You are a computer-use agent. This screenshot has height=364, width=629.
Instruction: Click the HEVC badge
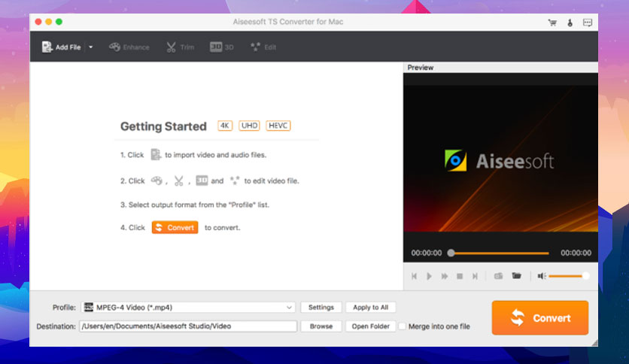278,126
